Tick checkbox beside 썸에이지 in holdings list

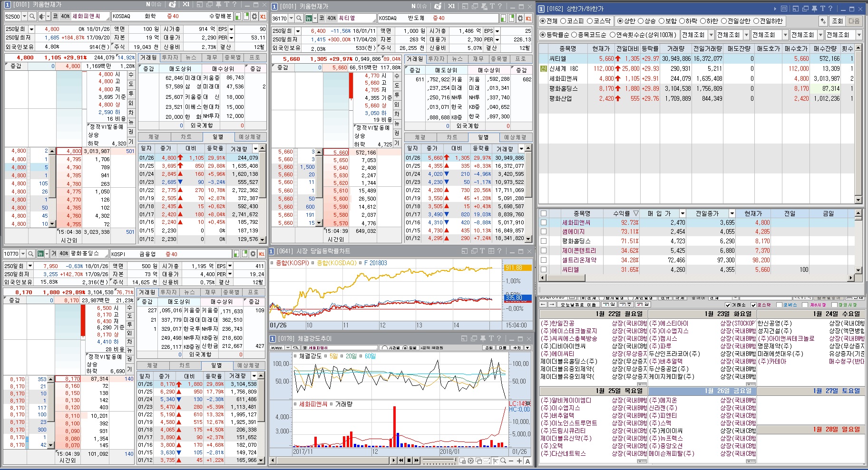544,232
